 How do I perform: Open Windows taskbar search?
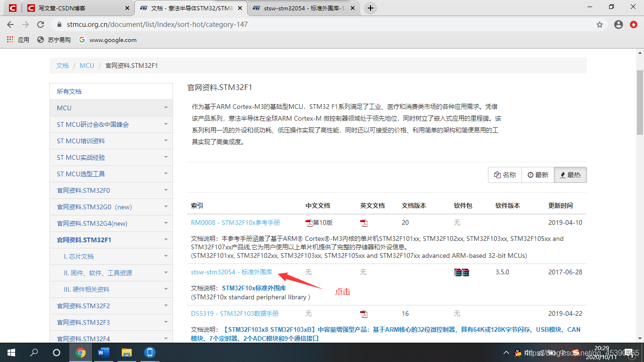point(34,352)
